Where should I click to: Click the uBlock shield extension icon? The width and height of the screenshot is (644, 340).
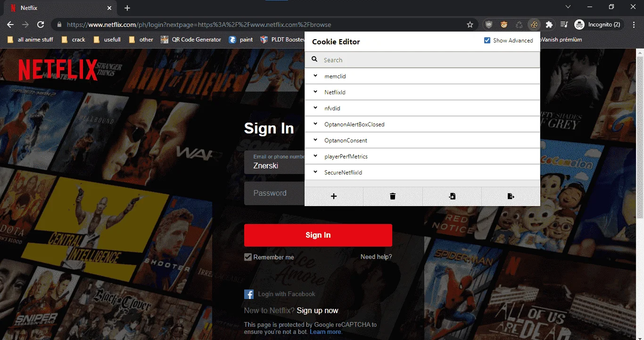coord(489,25)
